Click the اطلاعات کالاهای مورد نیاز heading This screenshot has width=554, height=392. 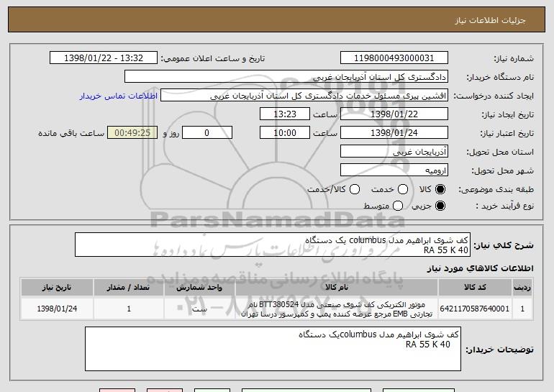[481, 268]
